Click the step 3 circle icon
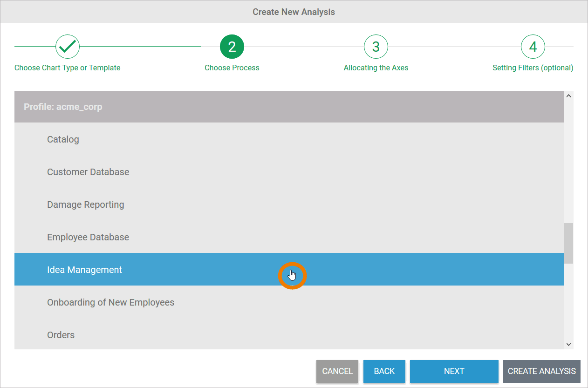Viewport: 588px width, 388px height. 376,46
